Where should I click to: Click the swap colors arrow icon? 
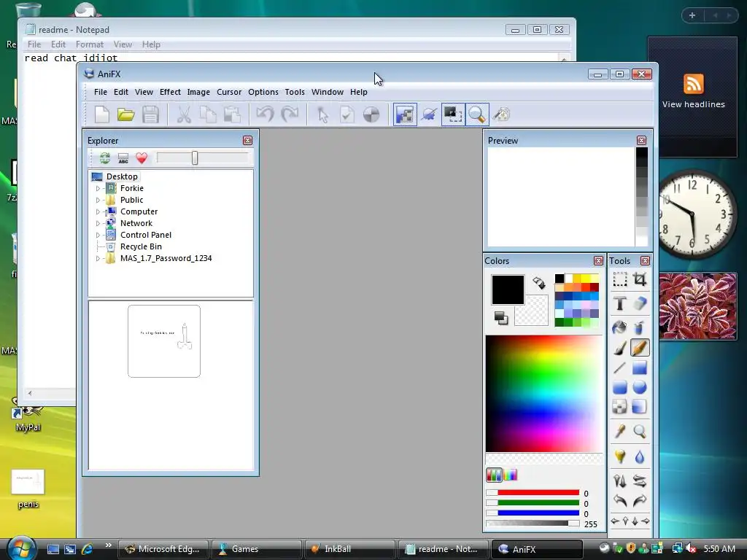(539, 283)
